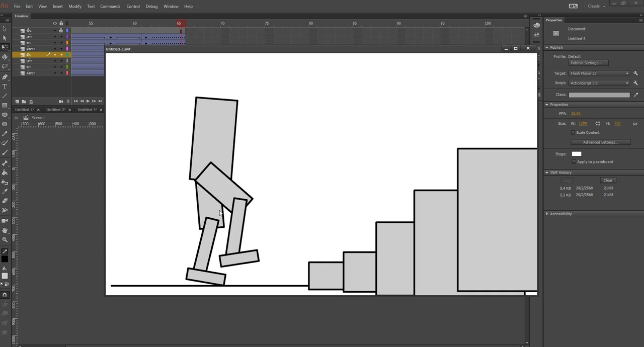Collapse the SWF History section
Viewport: 644px width, 347px height.
point(547,172)
